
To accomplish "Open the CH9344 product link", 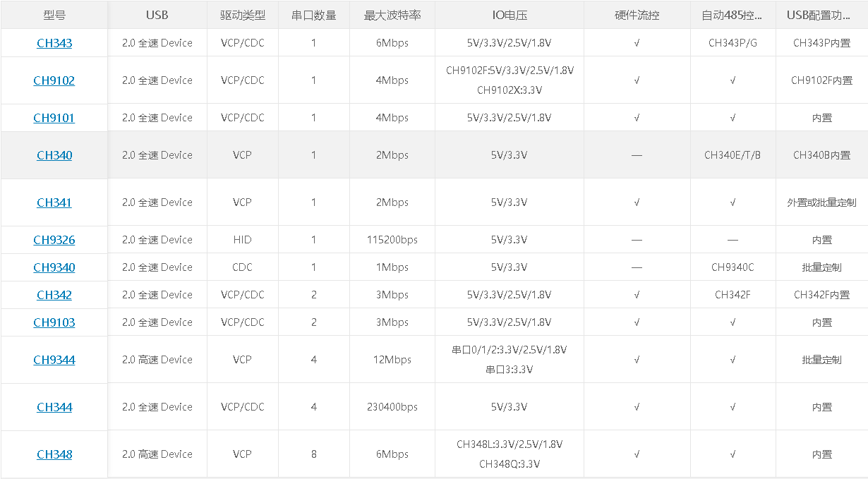I will pyautogui.click(x=54, y=360).
